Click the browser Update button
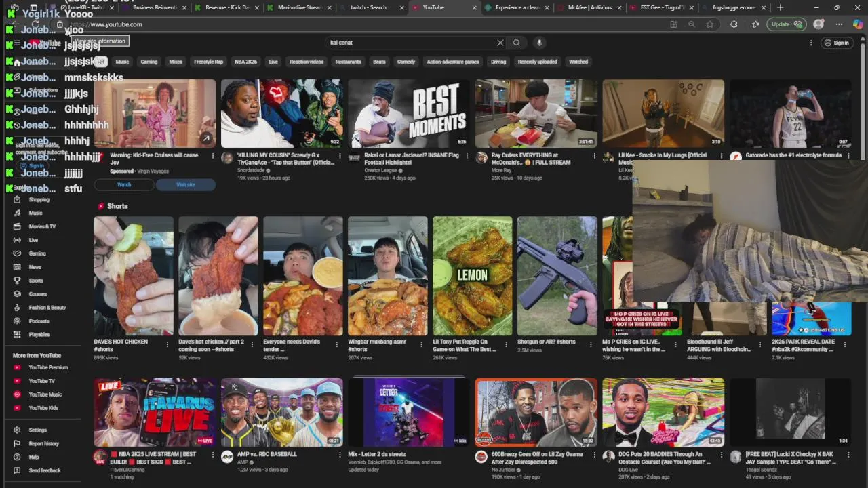This screenshot has height=488, width=868. point(787,24)
